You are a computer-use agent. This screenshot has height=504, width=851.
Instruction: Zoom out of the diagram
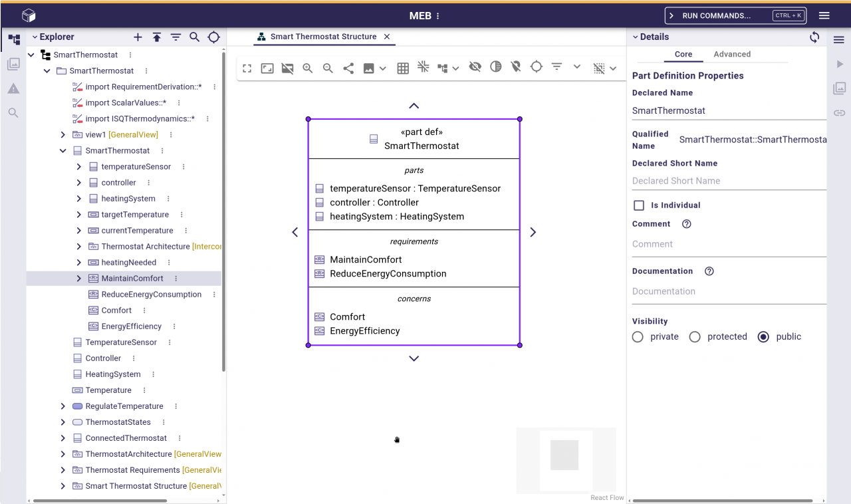point(328,68)
